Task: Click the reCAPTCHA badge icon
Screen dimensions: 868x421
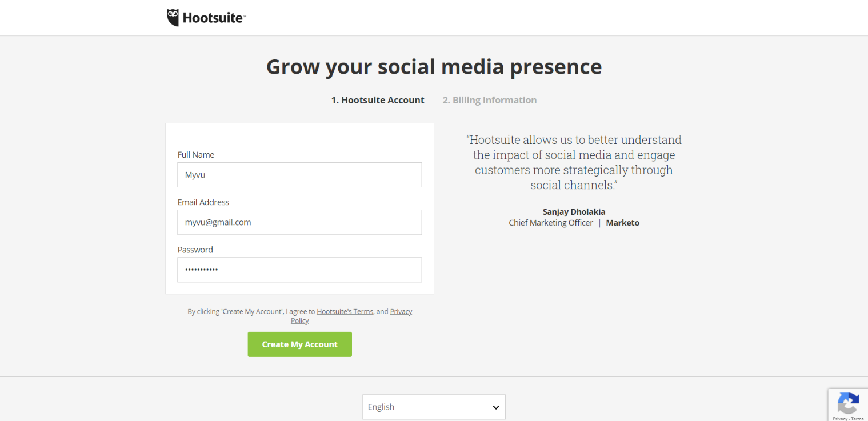Action: point(848,404)
